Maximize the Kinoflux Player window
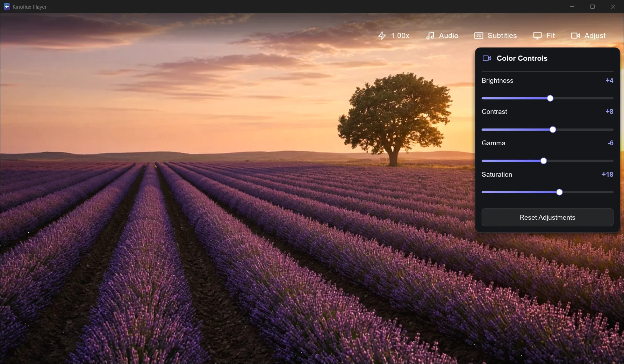Image resolution: width=624 pixels, height=364 pixels. 593,7
